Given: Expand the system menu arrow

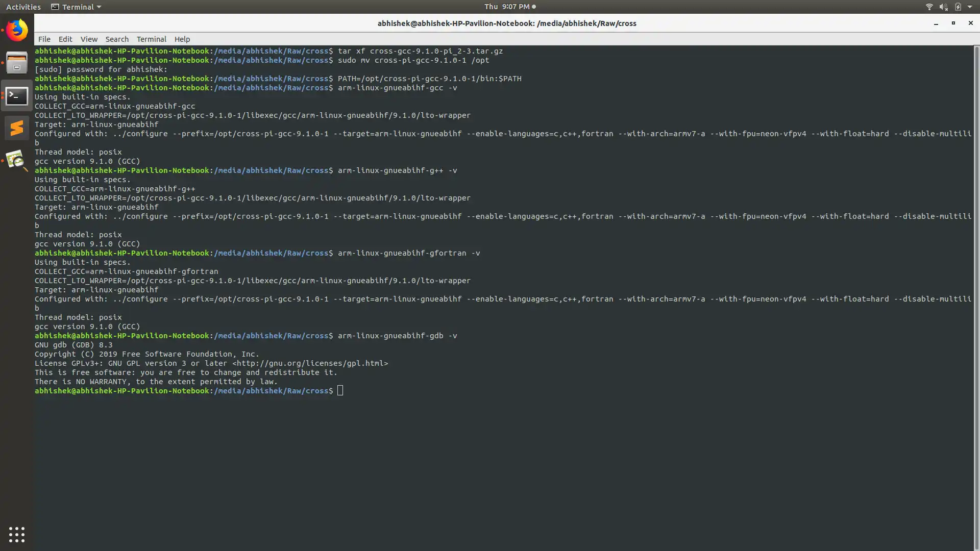Looking at the screenshot, I should 970,7.
